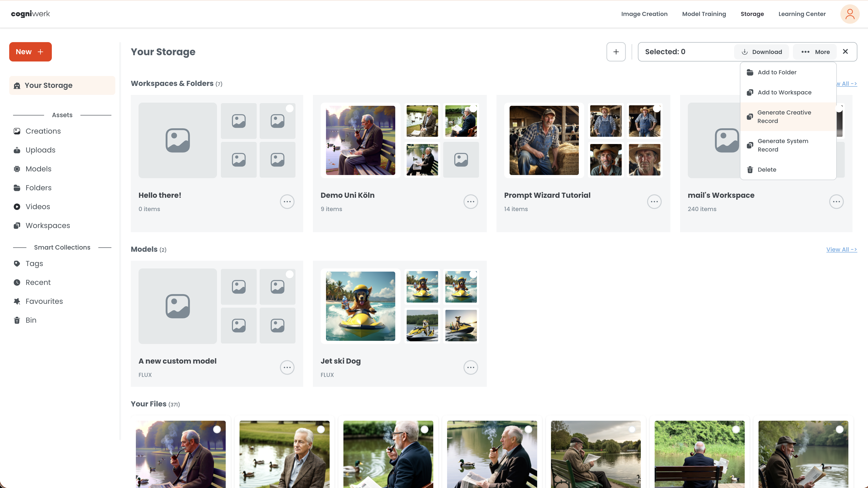Click the user profile avatar icon

click(849, 14)
